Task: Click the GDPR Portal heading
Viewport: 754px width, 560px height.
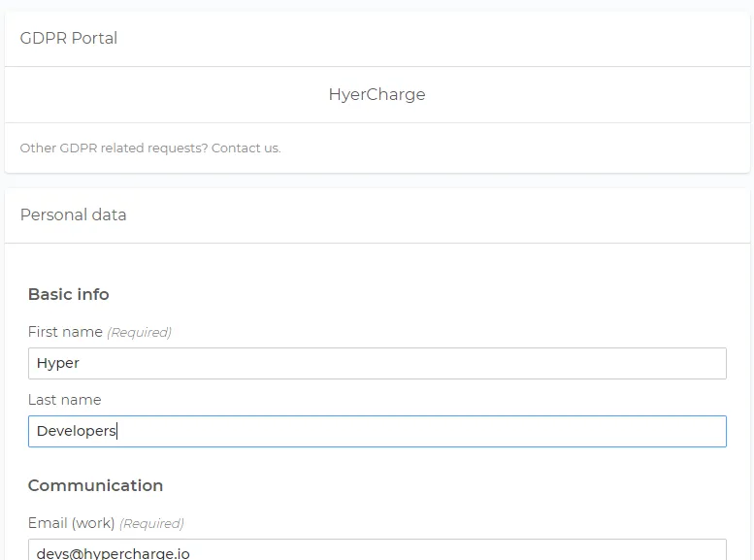Action: [69, 38]
